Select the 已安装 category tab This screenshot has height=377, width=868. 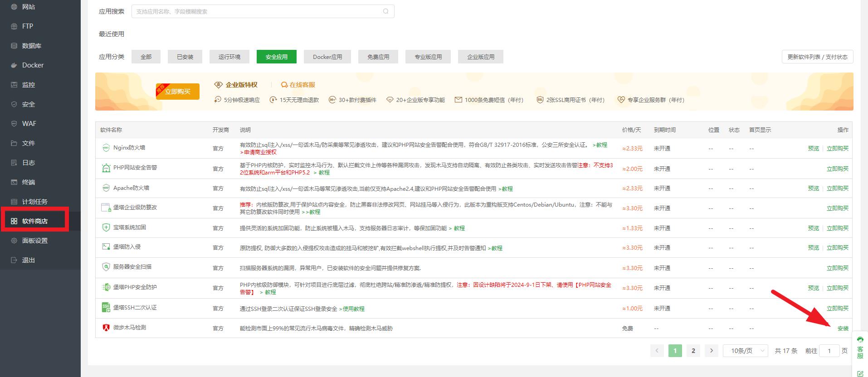coord(185,57)
